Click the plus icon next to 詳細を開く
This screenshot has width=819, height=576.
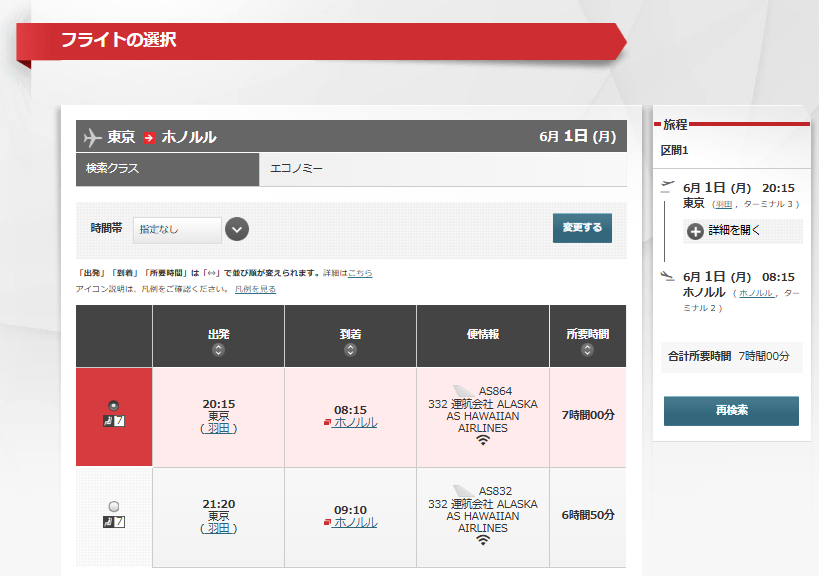click(x=695, y=231)
